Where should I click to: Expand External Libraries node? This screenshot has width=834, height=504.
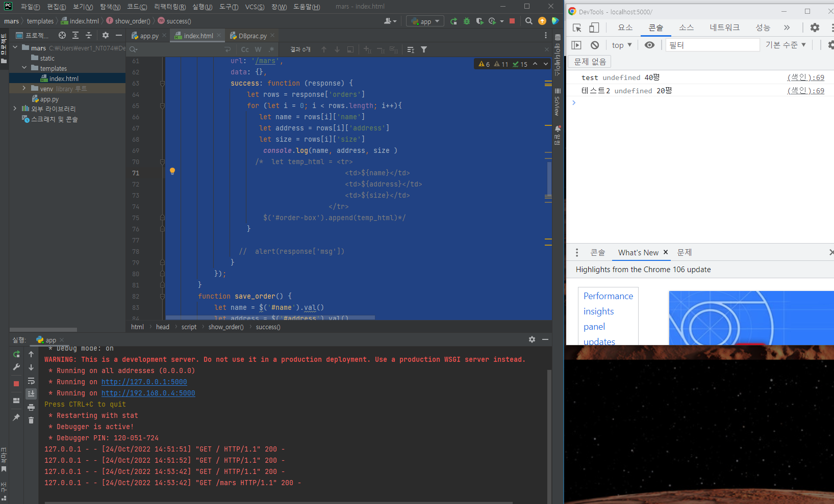coord(15,109)
